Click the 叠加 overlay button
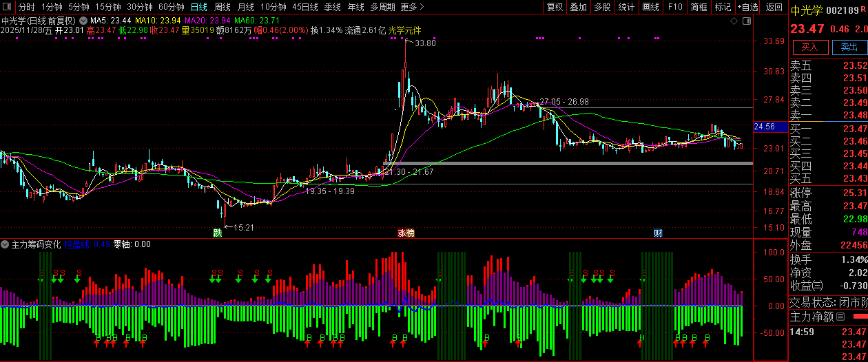Screen dimensions: 868x362 click(x=578, y=7)
